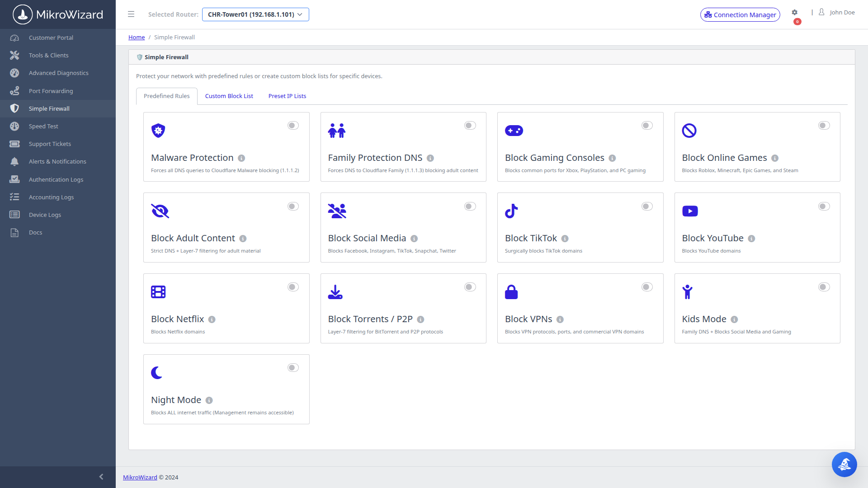The image size is (868, 488).
Task: Click the Home breadcrumb link
Action: (x=137, y=38)
